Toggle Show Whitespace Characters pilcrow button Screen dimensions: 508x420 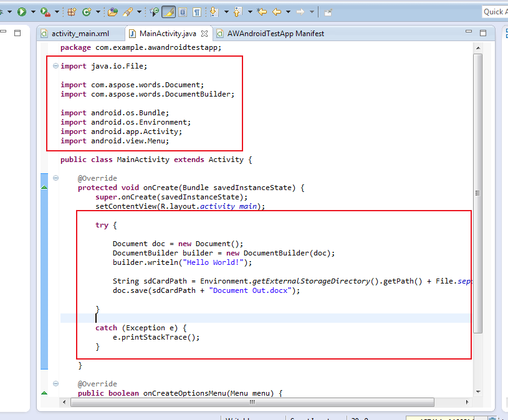point(197,12)
